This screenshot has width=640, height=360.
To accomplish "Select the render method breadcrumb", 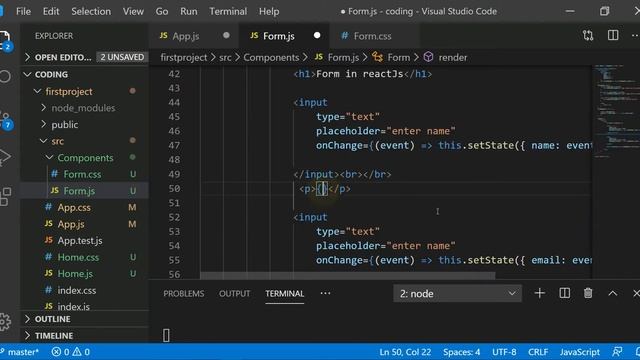I will (445, 58).
